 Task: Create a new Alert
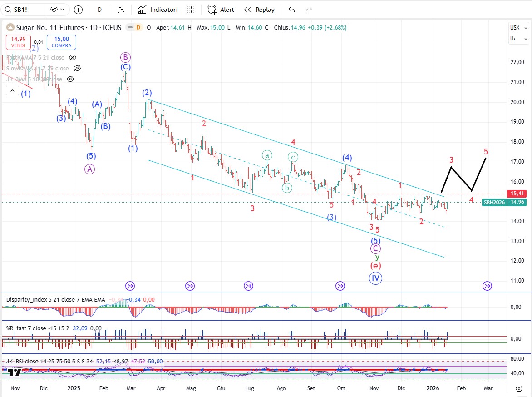point(221,10)
